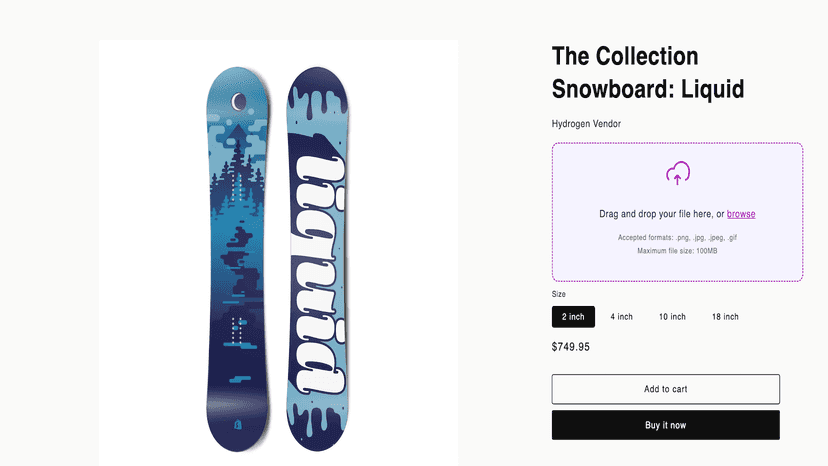This screenshot has height=466, width=828.
Task: Open the Liquid snowboard product image
Action: (278, 253)
